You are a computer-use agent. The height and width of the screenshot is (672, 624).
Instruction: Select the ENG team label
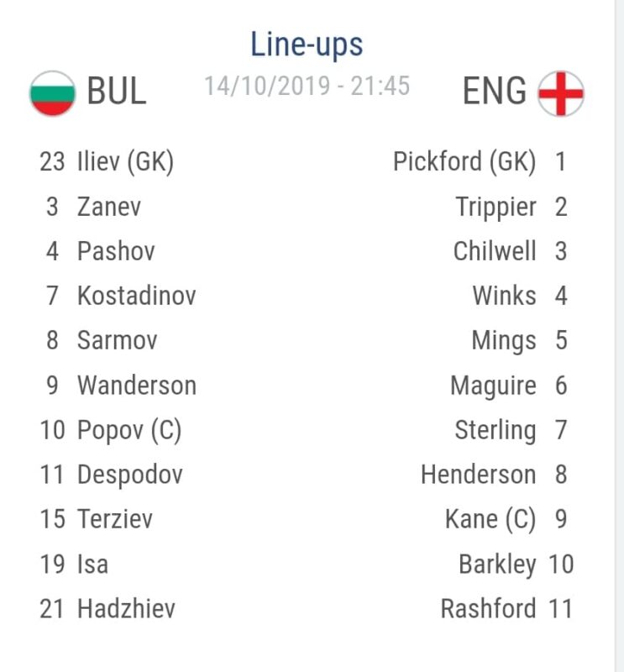[x=494, y=91]
